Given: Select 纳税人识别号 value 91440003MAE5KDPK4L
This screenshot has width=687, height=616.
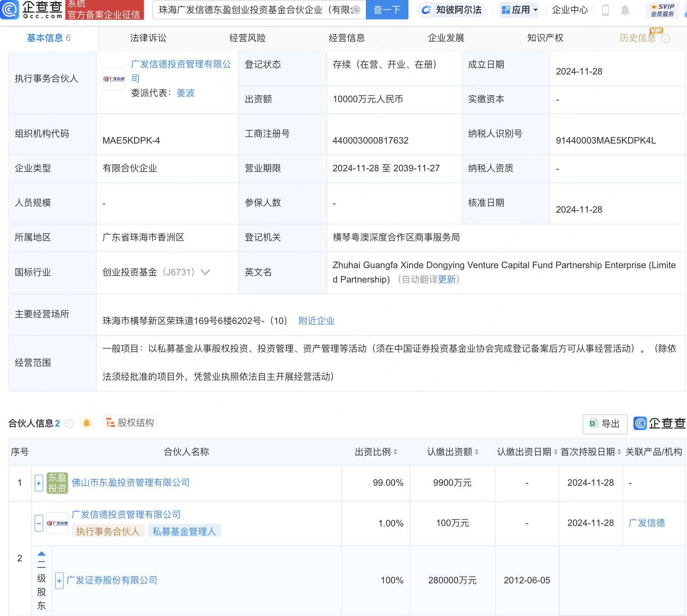Looking at the screenshot, I should 606,141.
